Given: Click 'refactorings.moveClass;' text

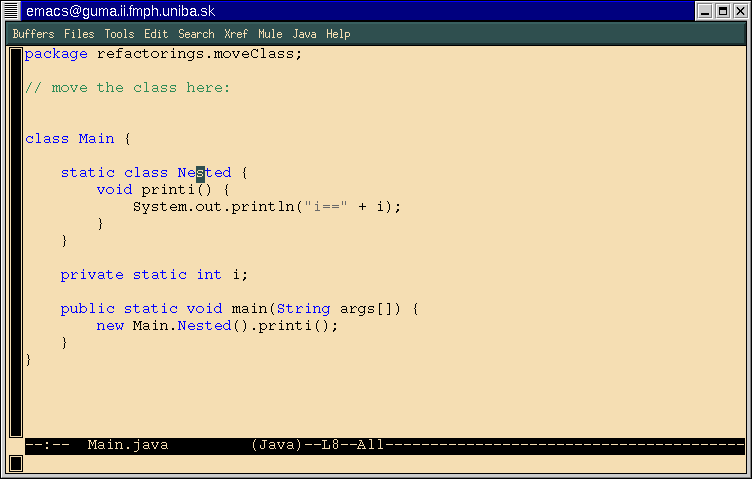Looking at the screenshot, I should tap(200, 54).
